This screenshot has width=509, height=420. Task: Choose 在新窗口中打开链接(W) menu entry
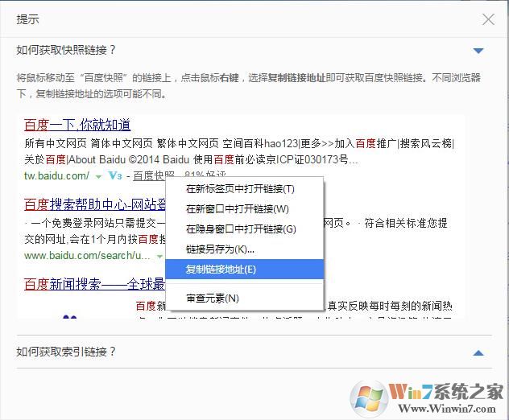(245, 209)
